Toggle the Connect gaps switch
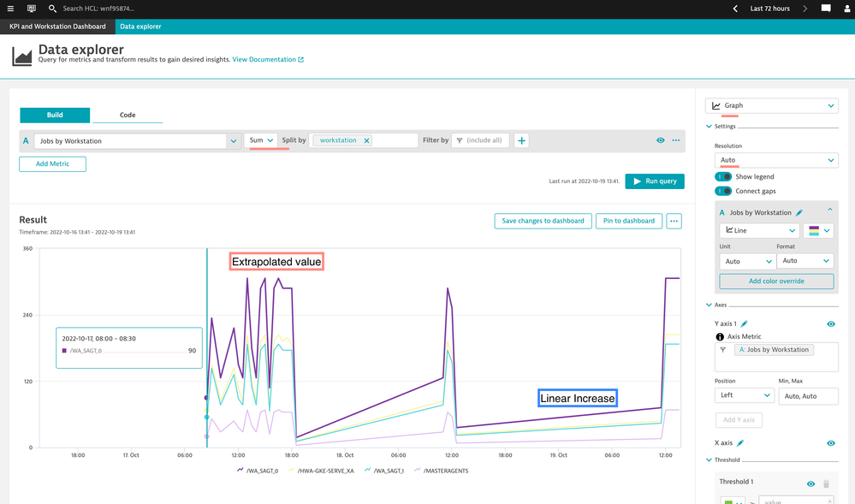 coord(723,191)
